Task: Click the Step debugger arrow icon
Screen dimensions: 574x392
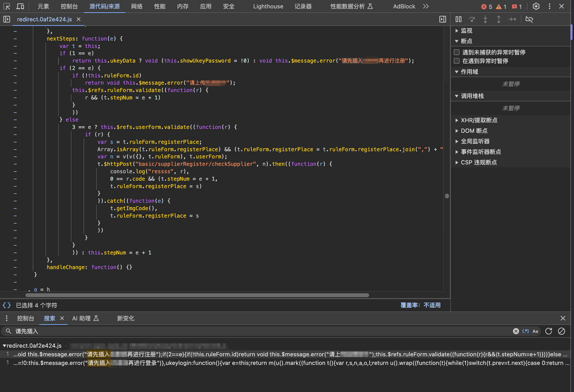Action: click(512, 19)
